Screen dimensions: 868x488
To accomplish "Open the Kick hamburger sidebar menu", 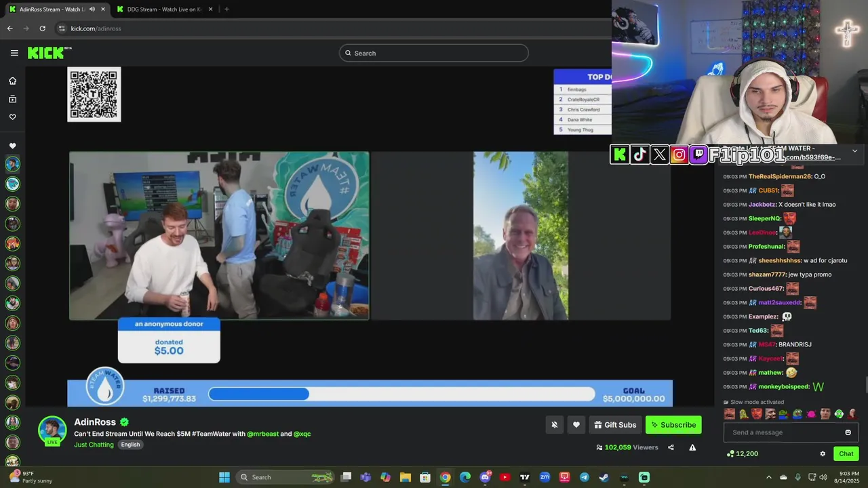I will (14, 53).
